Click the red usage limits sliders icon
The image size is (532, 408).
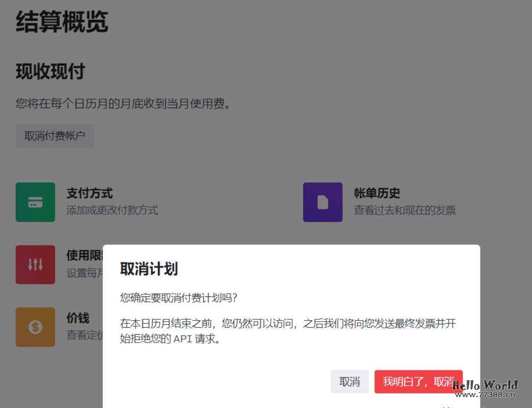(x=35, y=264)
